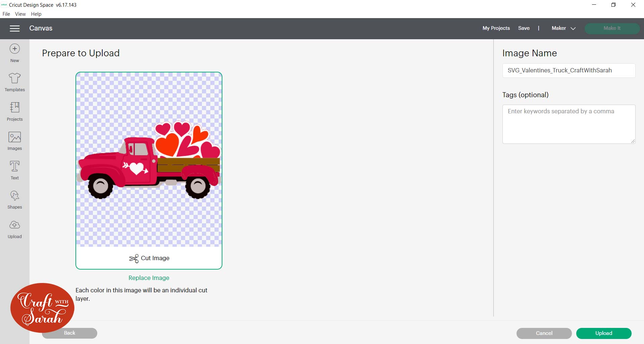The height and width of the screenshot is (344, 644).
Task: Click the Tags keywords text area
Action: pyautogui.click(x=568, y=124)
